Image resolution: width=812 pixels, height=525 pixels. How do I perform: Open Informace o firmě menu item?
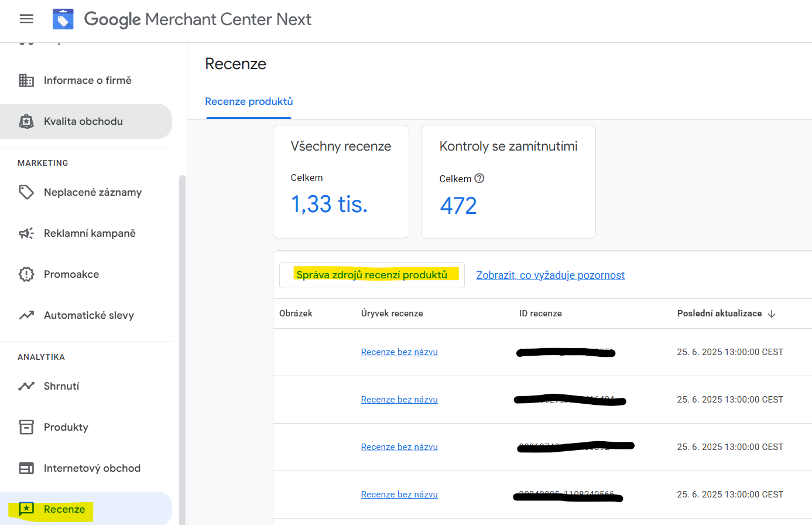[x=86, y=80]
